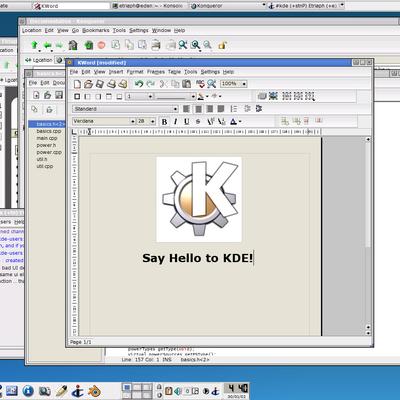This screenshot has width=400, height=400.
Task: Open Find in the KWord toolbar
Action: (x=212, y=84)
